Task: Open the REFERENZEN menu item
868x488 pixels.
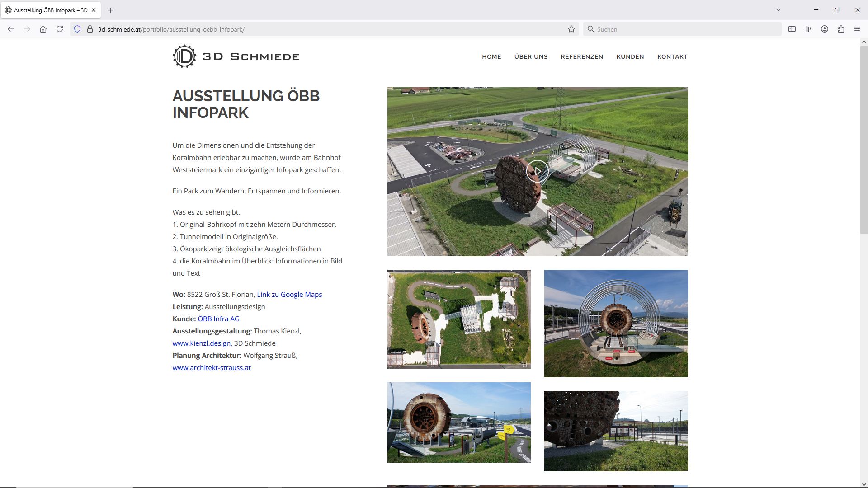Action: click(582, 56)
